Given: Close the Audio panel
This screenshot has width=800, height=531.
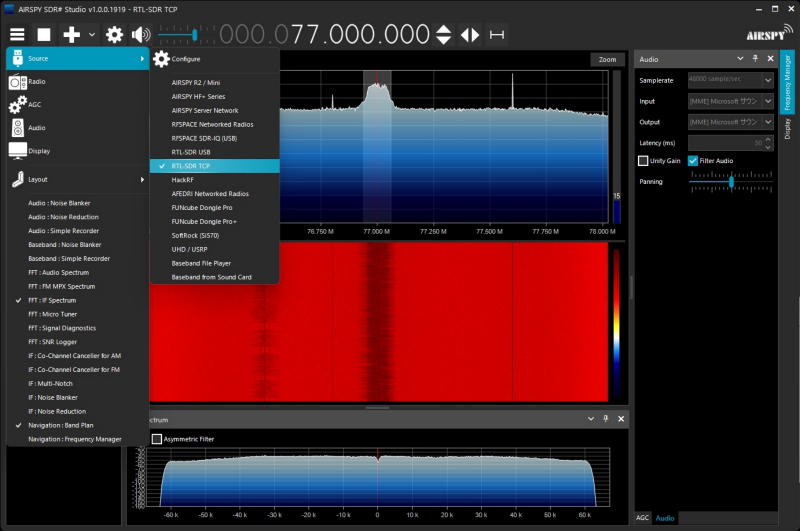Looking at the screenshot, I should point(770,59).
